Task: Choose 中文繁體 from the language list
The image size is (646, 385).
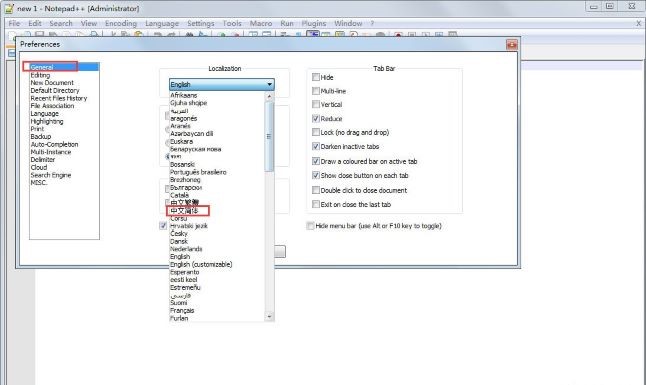Action: [185, 203]
